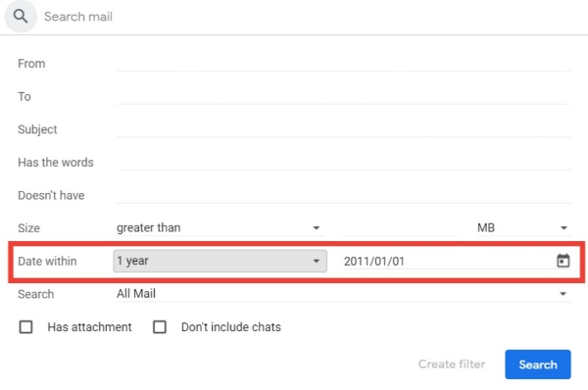Viewport: 588px width, 390px height.
Task: Click the Doesn't have input field
Action: pyautogui.click(x=343, y=195)
